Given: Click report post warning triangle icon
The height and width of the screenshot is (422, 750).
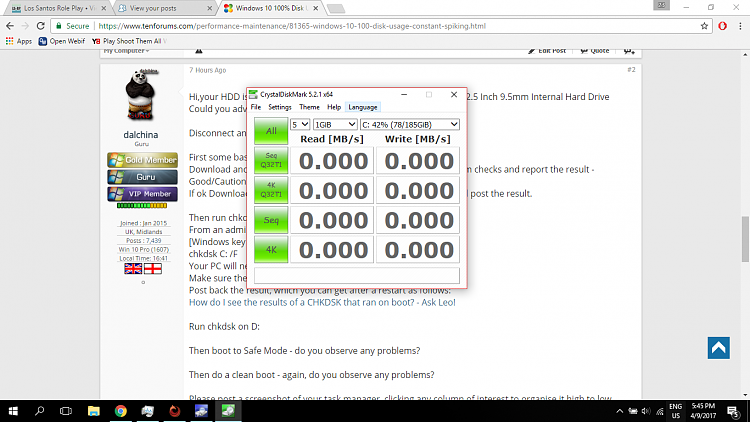Looking at the screenshot, I should tap(199, 51).
